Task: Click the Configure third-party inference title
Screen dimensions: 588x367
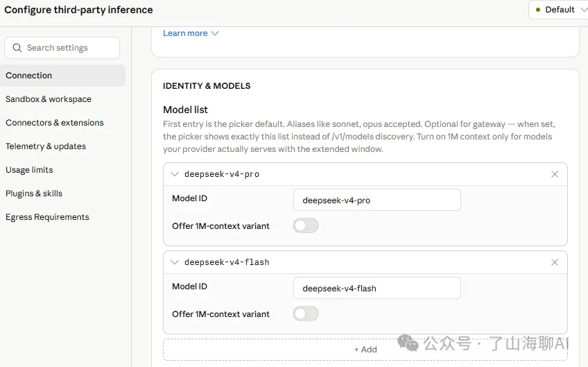Action: click(78, 10)
